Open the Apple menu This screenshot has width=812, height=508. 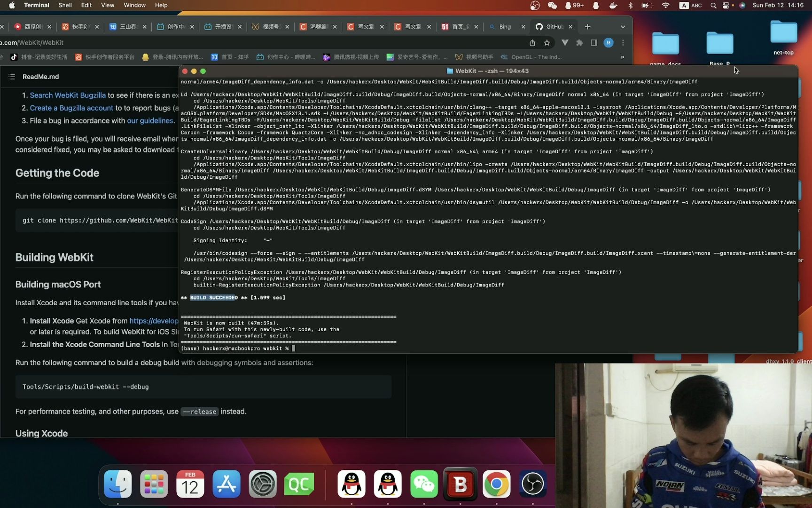point(12,5)
